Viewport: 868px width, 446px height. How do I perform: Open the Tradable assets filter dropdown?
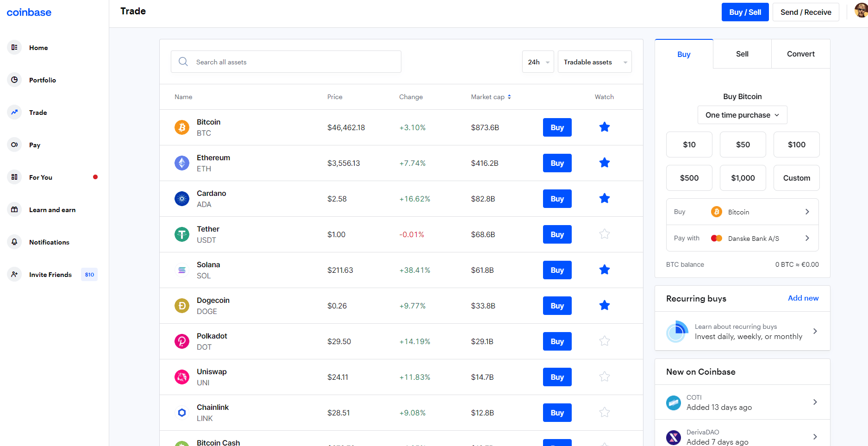click(595, 62)
